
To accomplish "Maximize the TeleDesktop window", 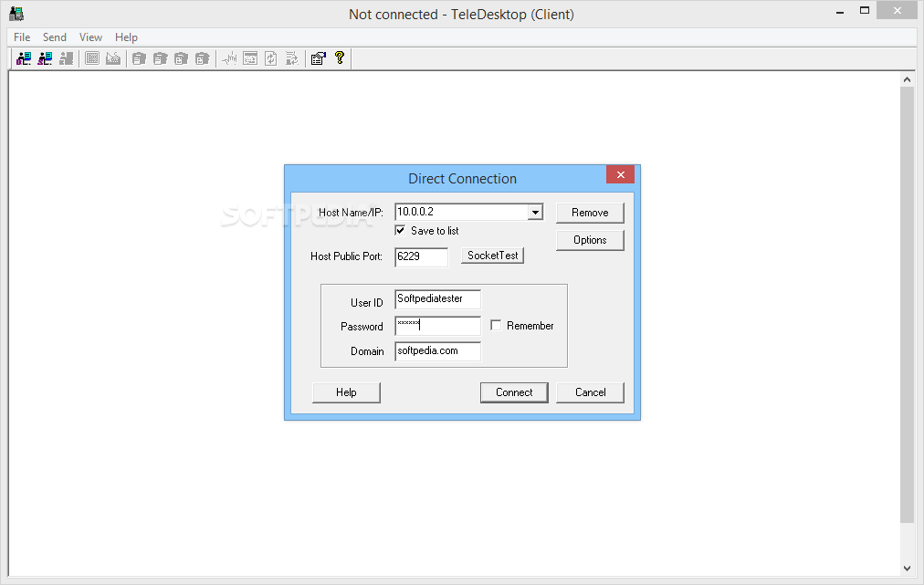I will tap(865, 11).
